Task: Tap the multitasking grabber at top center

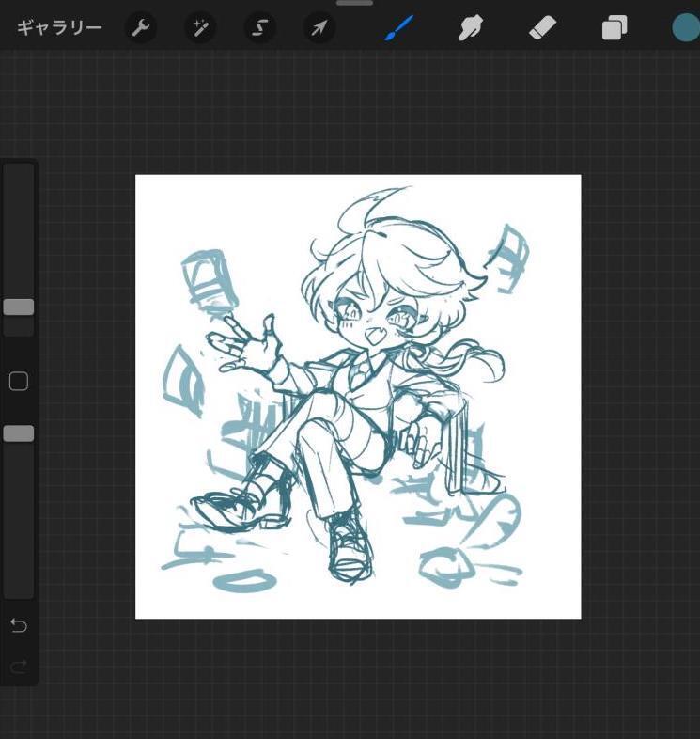Action: click(x=354, y=4)
